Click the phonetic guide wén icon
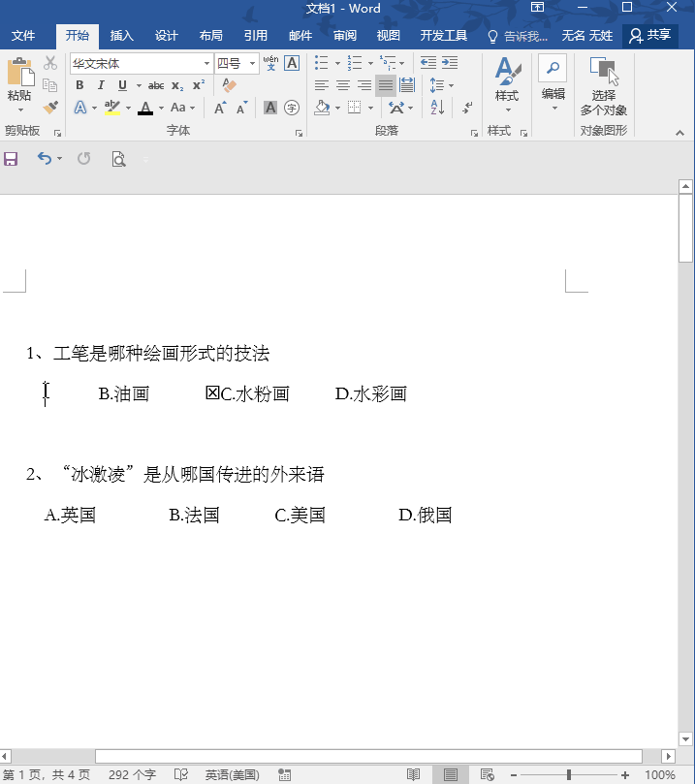Screen dimensions: 695x784 coord(271,63)
